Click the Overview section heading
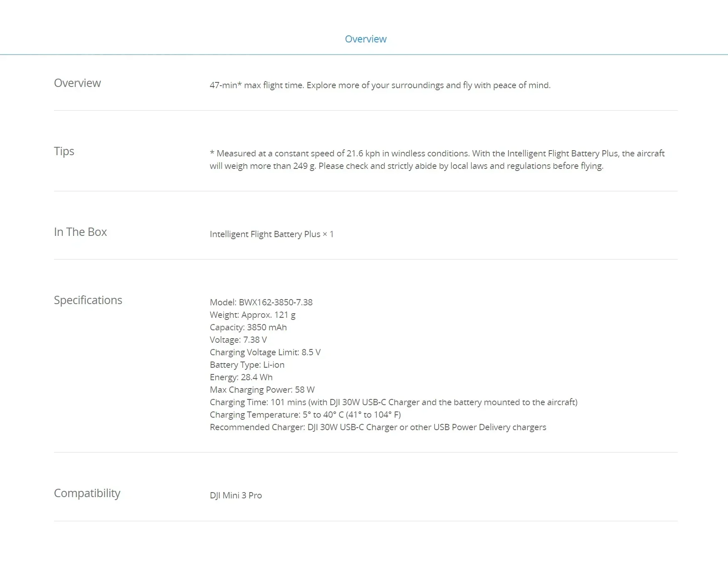728x572 pixels. click(x=77, y=83)
